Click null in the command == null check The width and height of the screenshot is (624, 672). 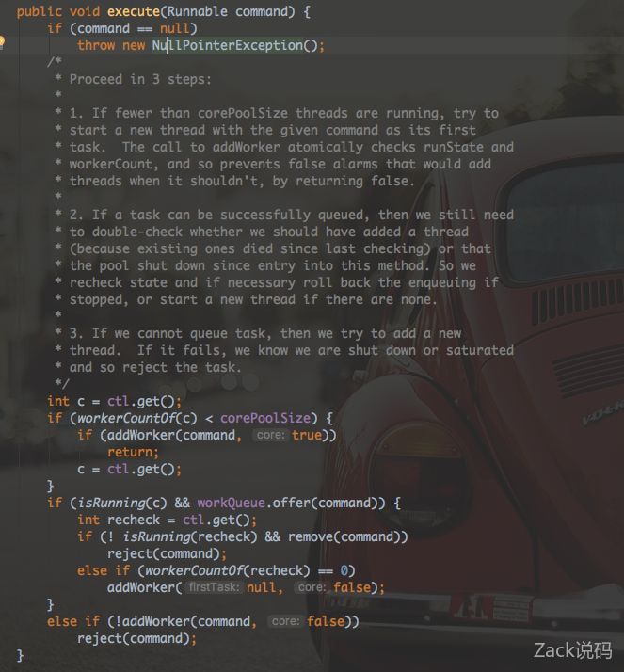(x=175, y=28)
